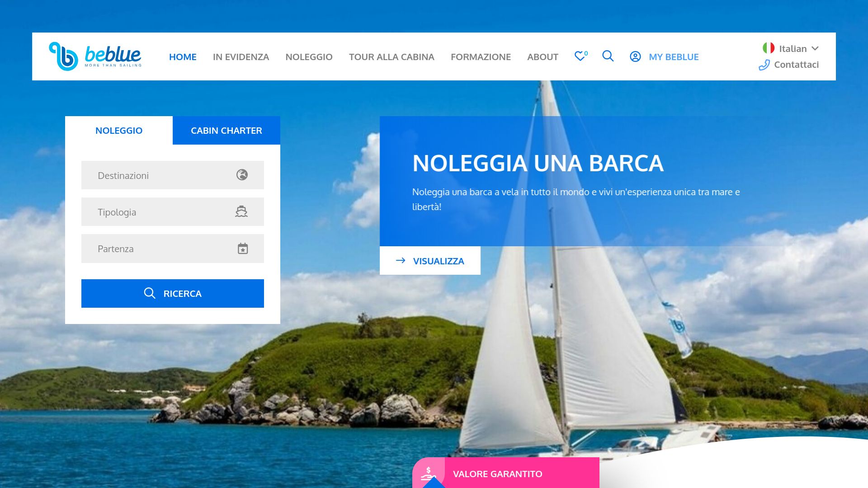Open IN EVIDENZA menu item
The width and height of the screenshot is (868, 488).
[241, 57]
